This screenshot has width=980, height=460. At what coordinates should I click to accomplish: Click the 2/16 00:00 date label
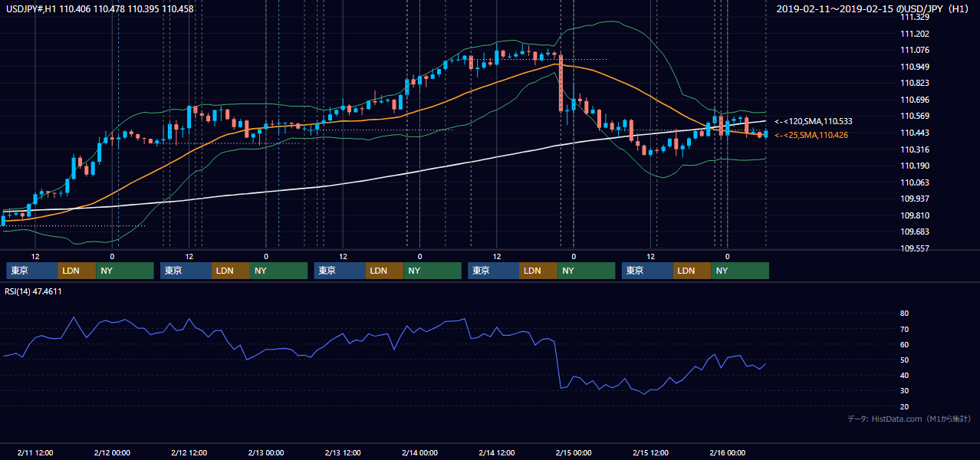click(728, 452)
